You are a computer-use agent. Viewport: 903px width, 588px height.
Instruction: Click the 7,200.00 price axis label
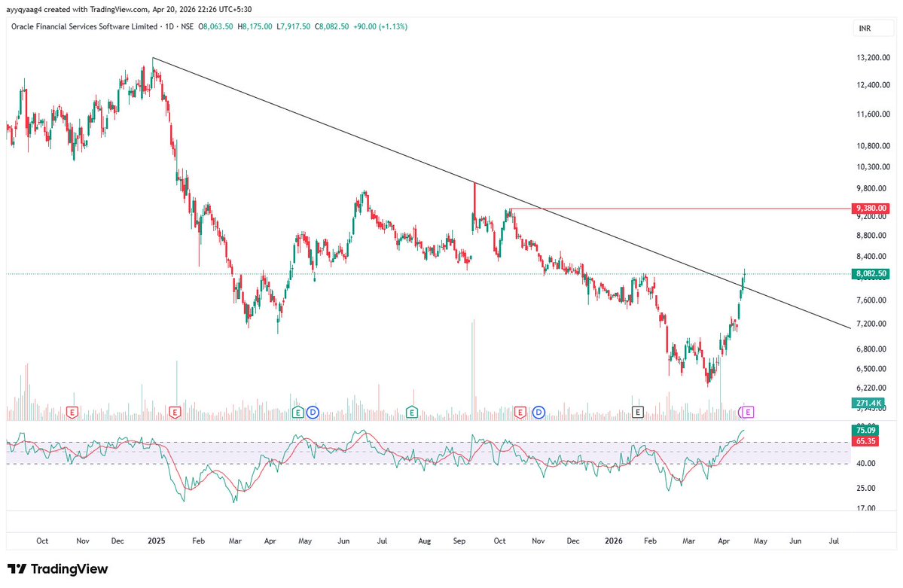(873, 324)
